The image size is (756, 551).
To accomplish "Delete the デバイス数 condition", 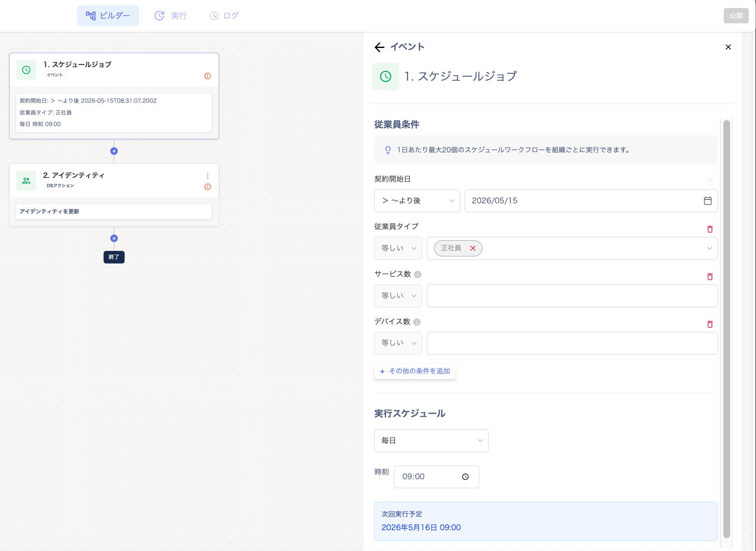I will [710, 324].
